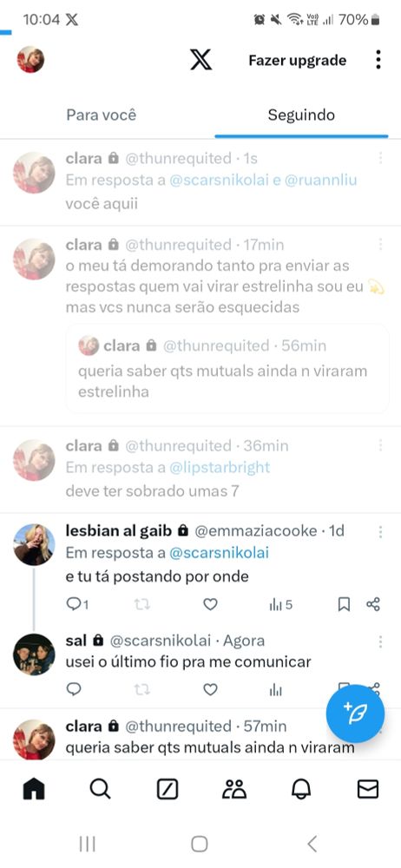401x868 pixels.
Task: Open top-right overflow menu beside Fazer upgrade
Action: click(378, 60)
